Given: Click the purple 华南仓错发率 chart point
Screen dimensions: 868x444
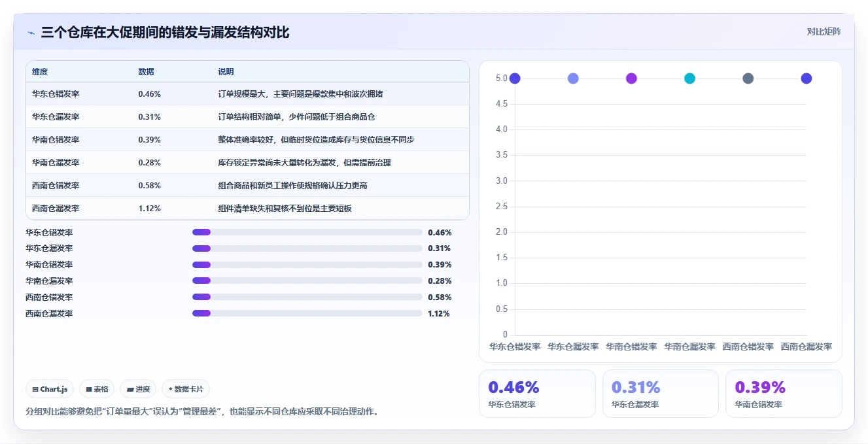Looking at the screenshot, I should tap(631, 78).
